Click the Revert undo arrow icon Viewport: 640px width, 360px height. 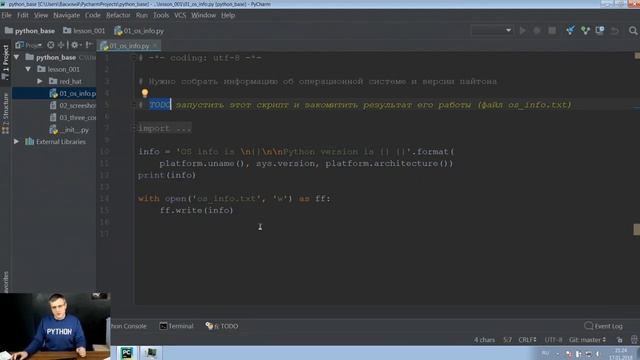point(615,30)
